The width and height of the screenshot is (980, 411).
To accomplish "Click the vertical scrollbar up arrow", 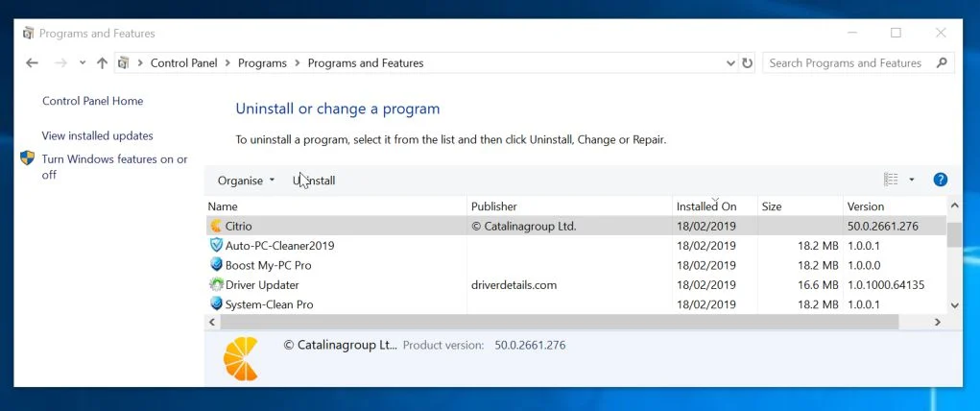I will pos(954,205).
